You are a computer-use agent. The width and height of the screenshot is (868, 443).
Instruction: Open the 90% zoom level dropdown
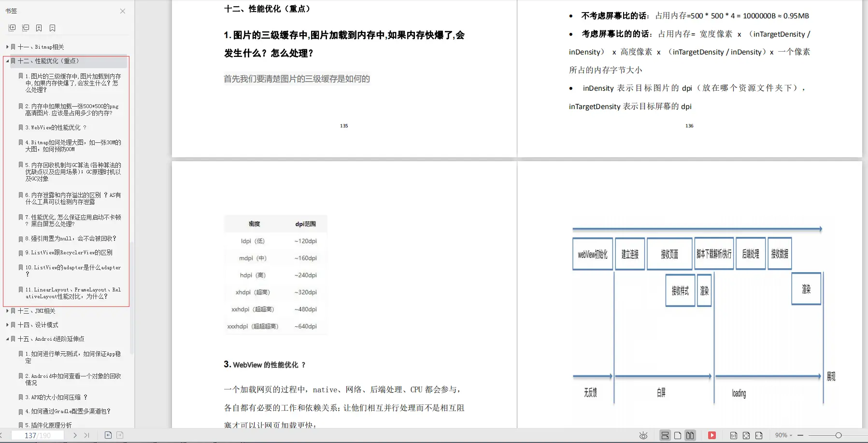point(783,435)
